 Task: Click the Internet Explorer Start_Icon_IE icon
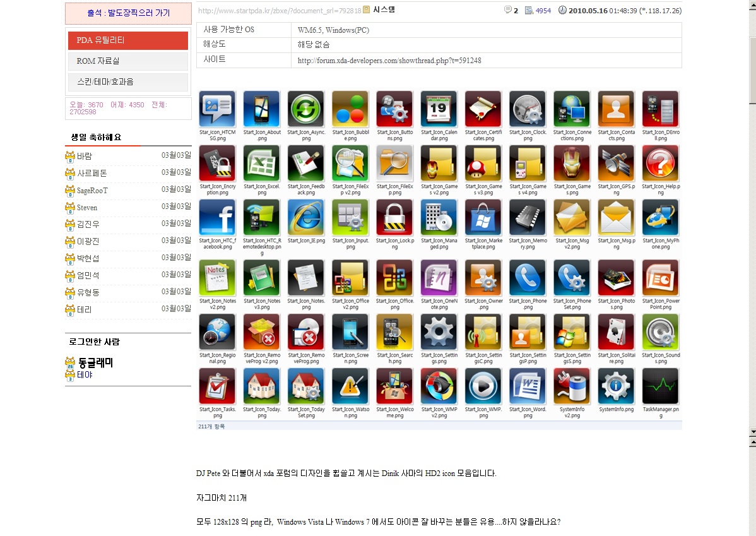(x=306, y=218)
